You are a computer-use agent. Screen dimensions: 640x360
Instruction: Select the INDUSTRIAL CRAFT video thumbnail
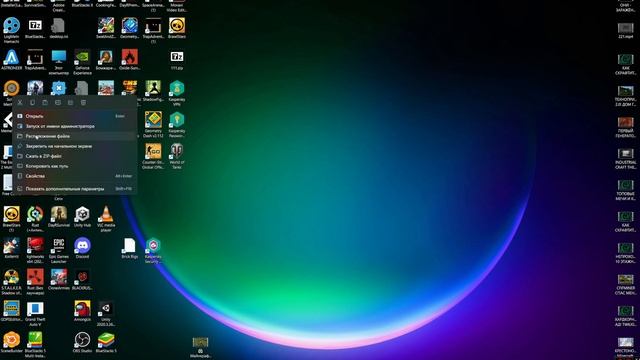tap(625, 158)
